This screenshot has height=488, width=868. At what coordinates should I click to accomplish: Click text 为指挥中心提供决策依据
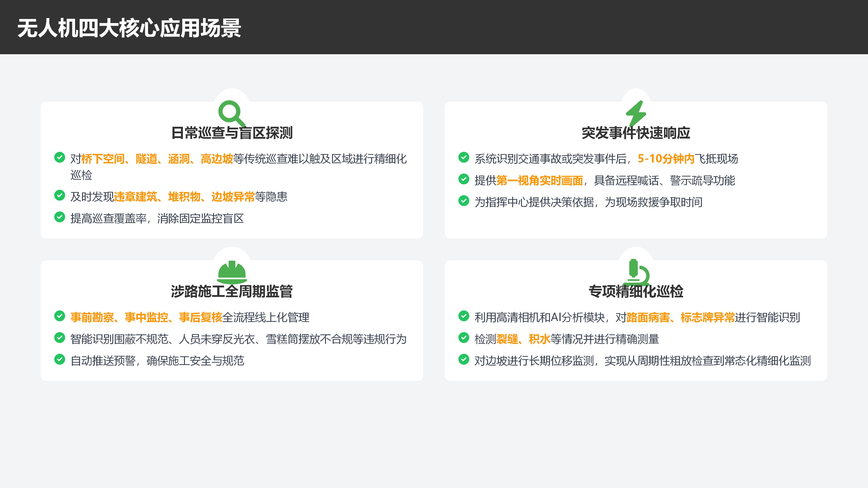pyautogui.click(x=534, y=202)
